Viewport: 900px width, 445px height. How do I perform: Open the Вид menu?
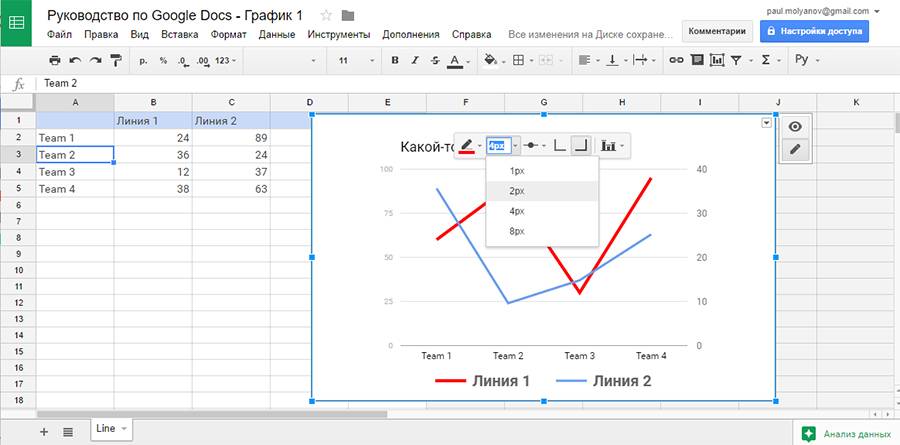pos(139,34)
